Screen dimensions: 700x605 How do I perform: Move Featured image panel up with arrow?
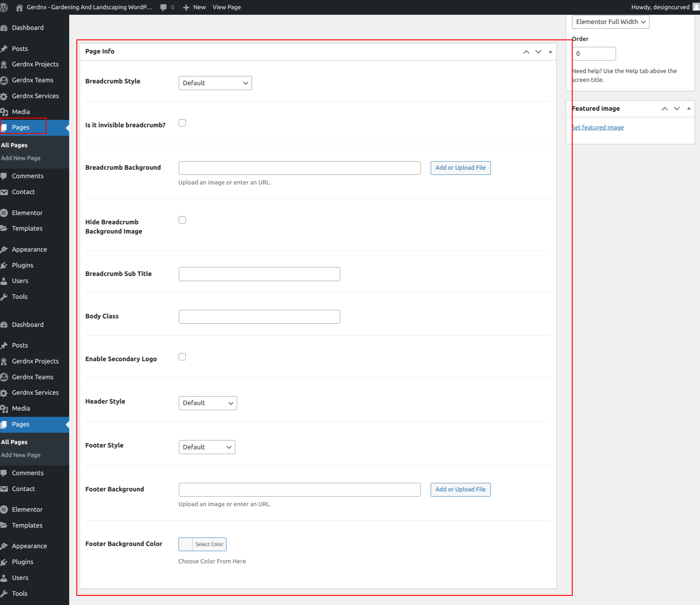pos(665,108)
